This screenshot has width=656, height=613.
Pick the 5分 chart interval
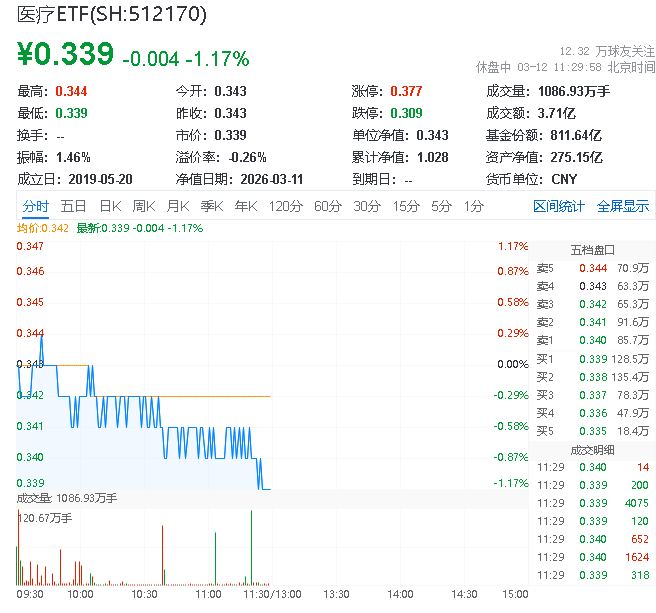441,206
